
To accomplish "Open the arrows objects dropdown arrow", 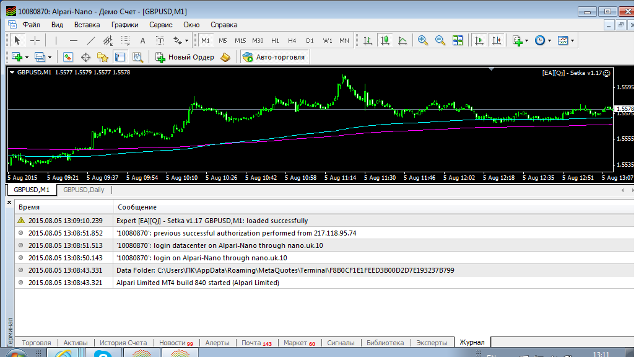I will point(186,41).
